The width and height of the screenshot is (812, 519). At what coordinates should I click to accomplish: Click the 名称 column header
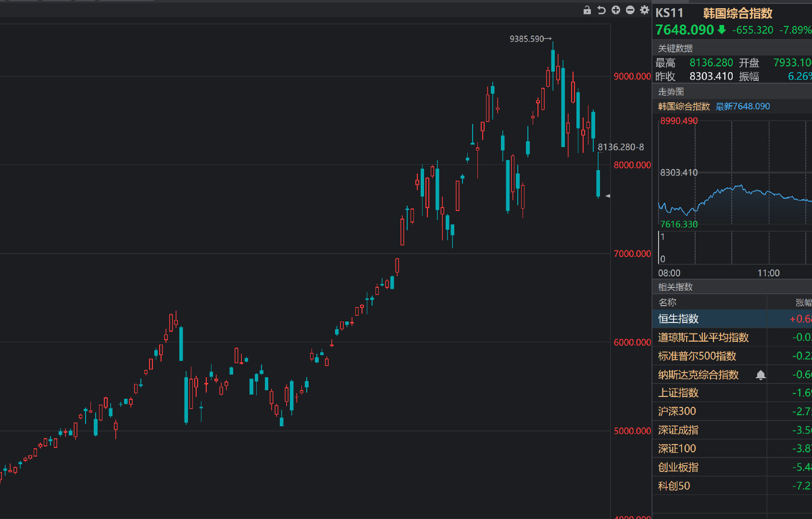(x=667, y=302)
